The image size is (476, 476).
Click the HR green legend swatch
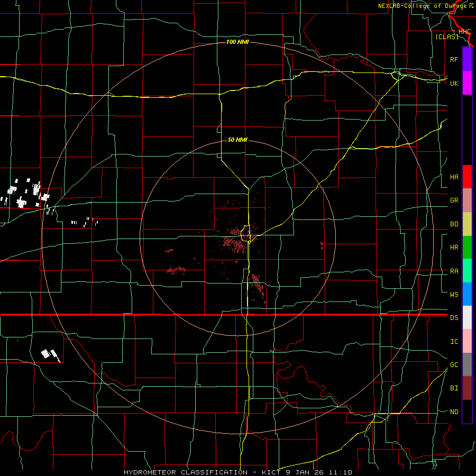467,248
